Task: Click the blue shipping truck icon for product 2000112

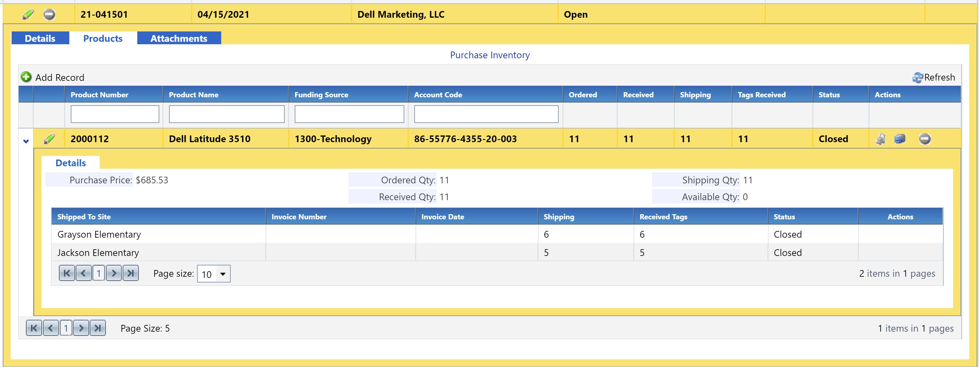Action: click(900, 139)
